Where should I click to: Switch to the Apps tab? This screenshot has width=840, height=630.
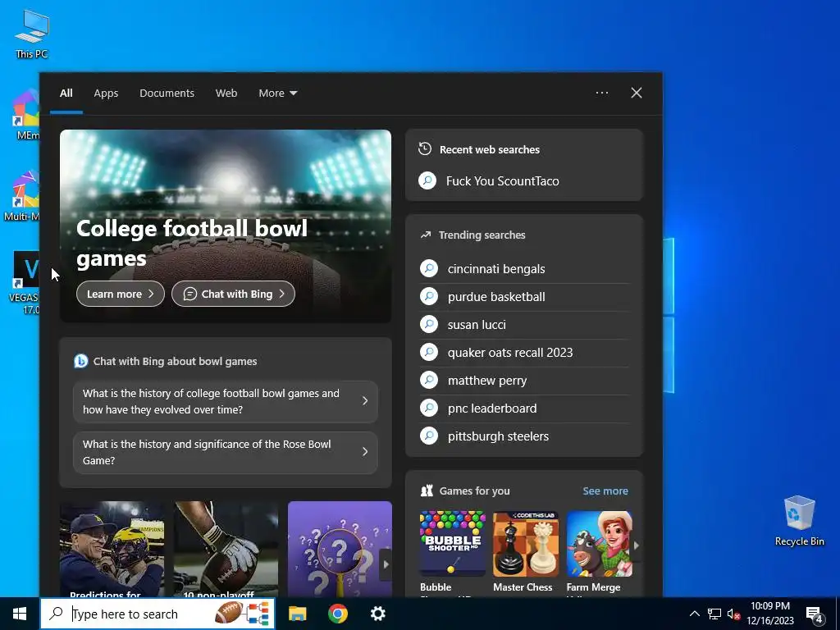[106, 94]
